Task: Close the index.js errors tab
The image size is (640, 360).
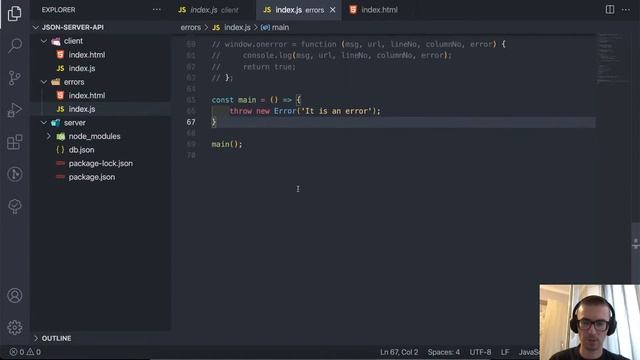Action: click(x=333, y=10)
